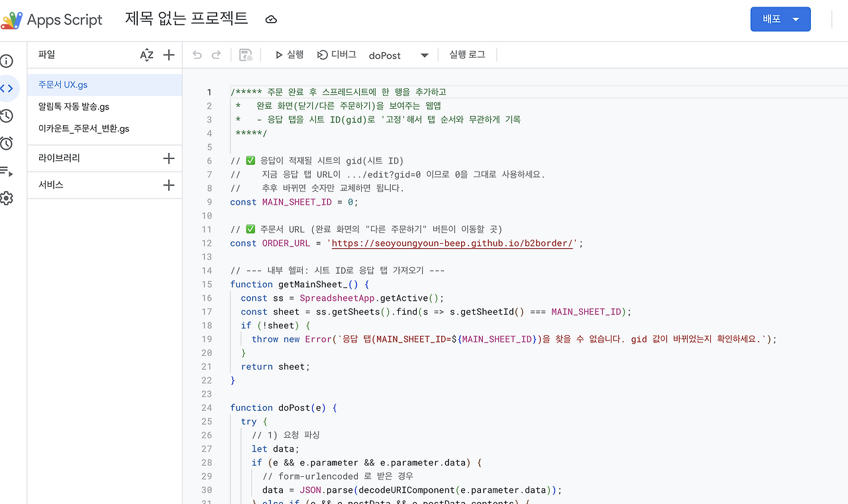848x504 pixels.
Task: Open the 실행 로그 panel
Action: pyautogui.click(x=466, y=56)
